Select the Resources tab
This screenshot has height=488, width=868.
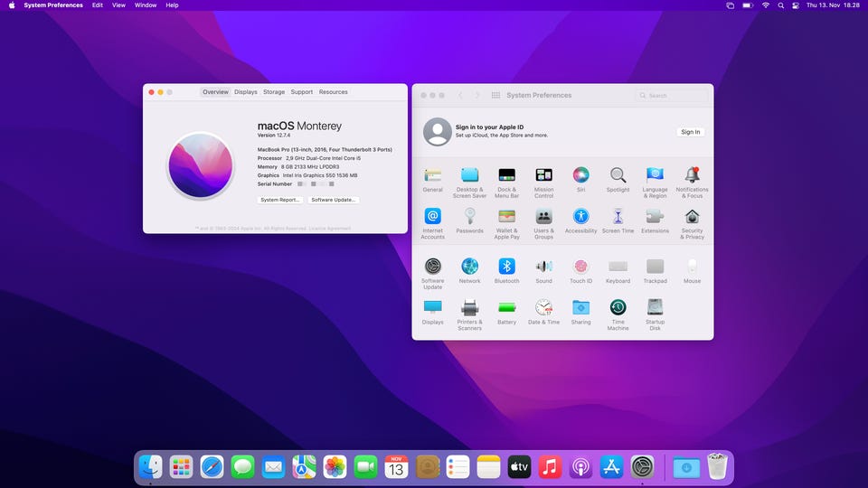(x=333, y=92)
